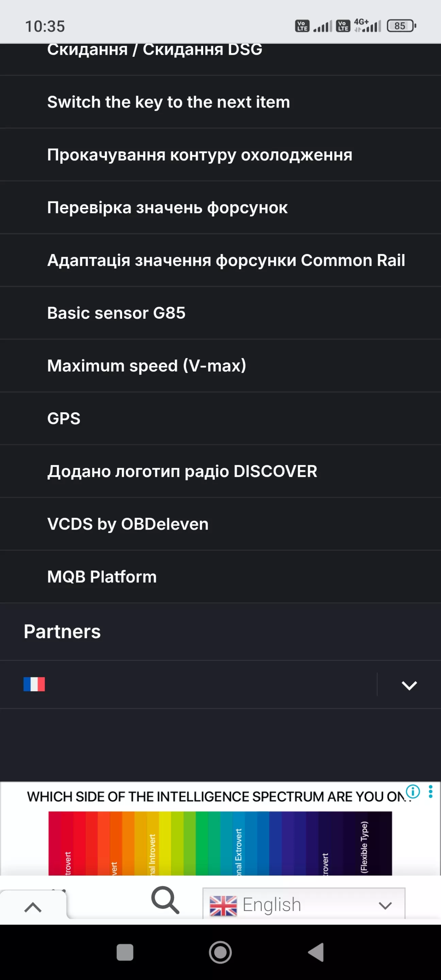Expand the bottom scroll-up tab
Viewport: 441px width, 980px height.
tap(33, 907)
